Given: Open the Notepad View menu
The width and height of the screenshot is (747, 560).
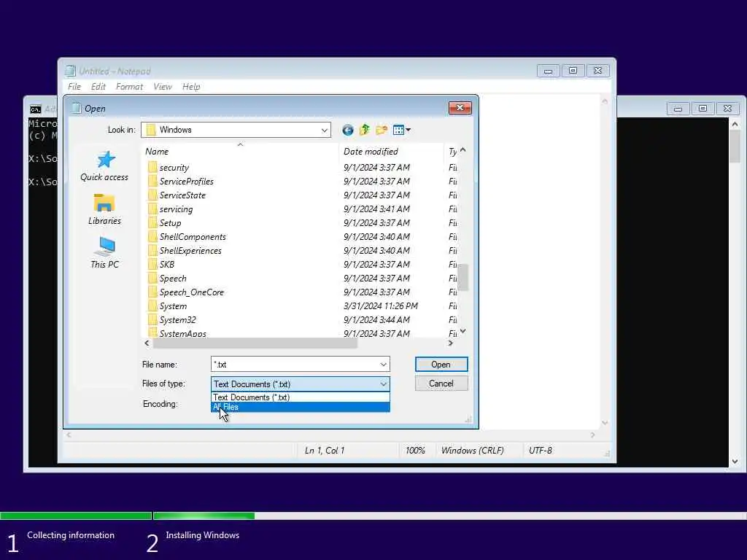Looking at the screenshot, I should click(x=163, y=87).
